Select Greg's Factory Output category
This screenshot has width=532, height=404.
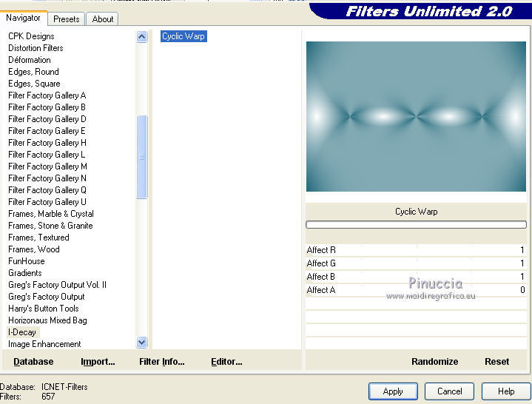(x=47, y=297)
